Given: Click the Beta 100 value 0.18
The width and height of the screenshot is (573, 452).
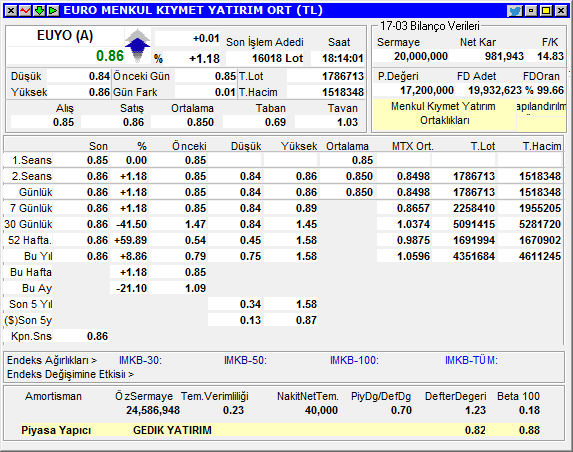Looking at the screenshot, I should pos(529,410).
